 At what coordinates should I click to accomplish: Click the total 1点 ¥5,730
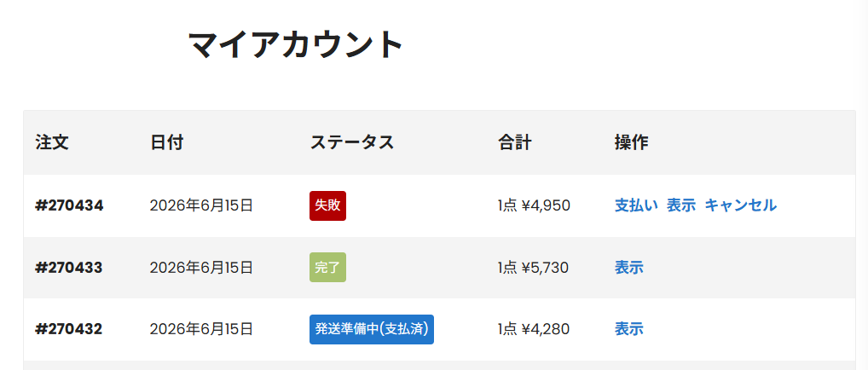tap(533, 268)
